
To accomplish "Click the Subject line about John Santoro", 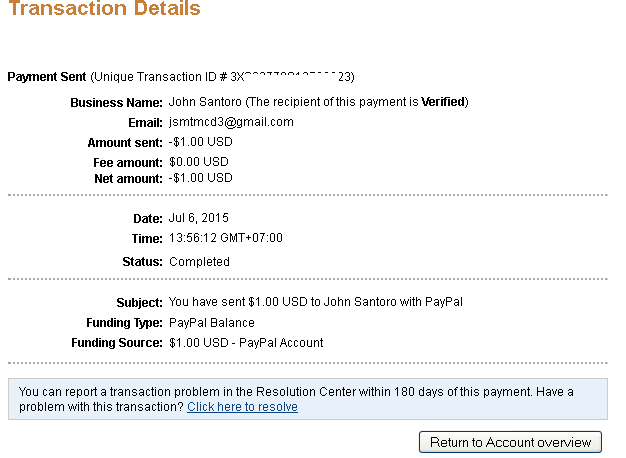I will (x=315, y=302).
